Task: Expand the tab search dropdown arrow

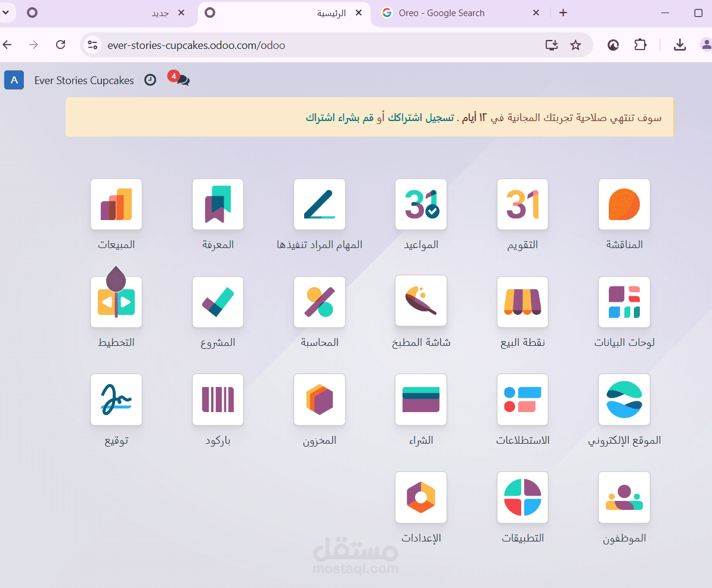Action: click(5, 13)
